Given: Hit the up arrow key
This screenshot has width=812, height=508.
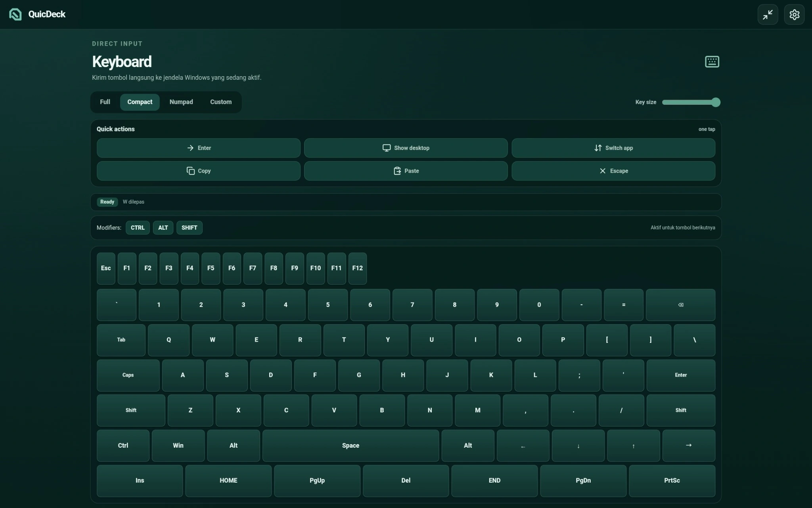Looking at the screenshot, I should tap(634, 446).
